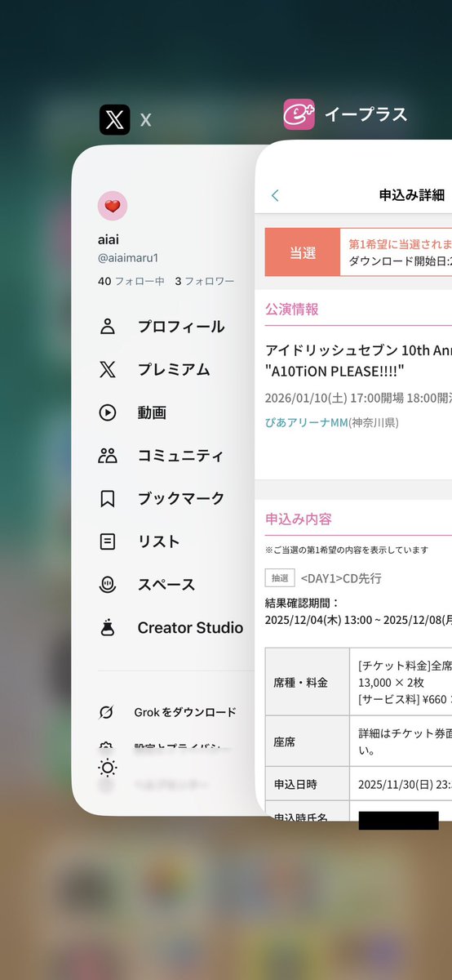This screenshot has height=980, width=452.
Task: Tap the @aiaimaru1 handle
Action: coord(128,257)
